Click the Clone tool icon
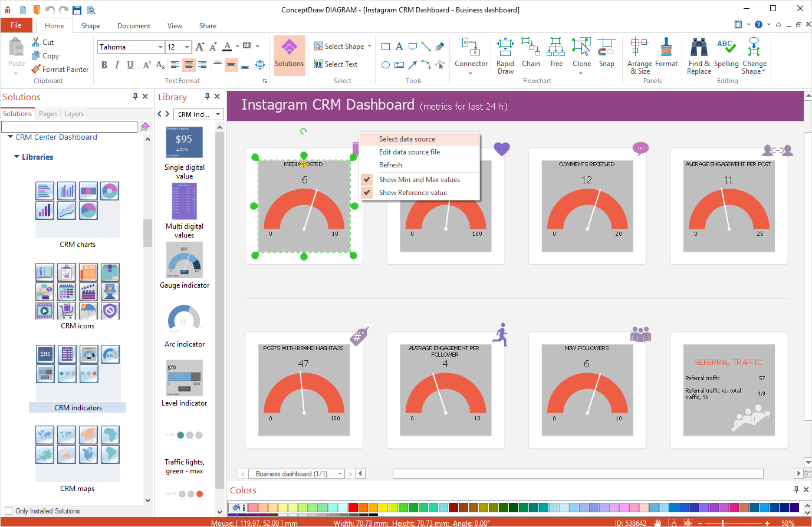812x527 pixels. [581, 47]
